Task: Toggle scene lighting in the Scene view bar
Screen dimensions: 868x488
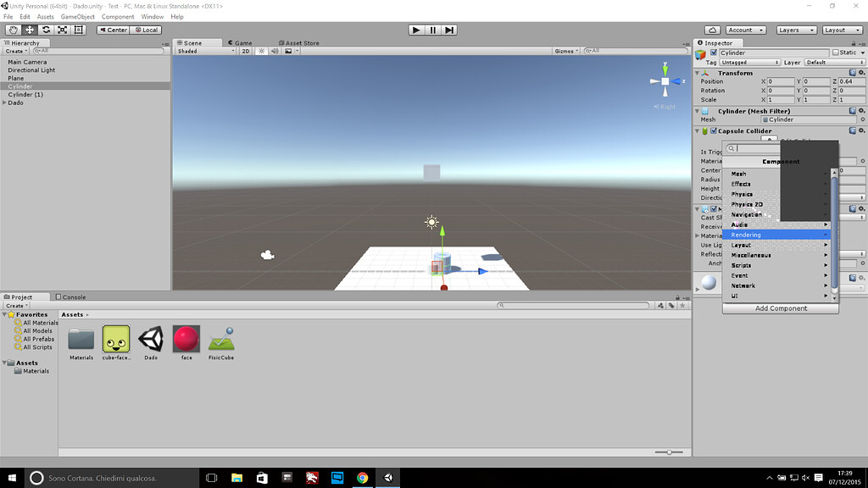Action: point(261,51)
